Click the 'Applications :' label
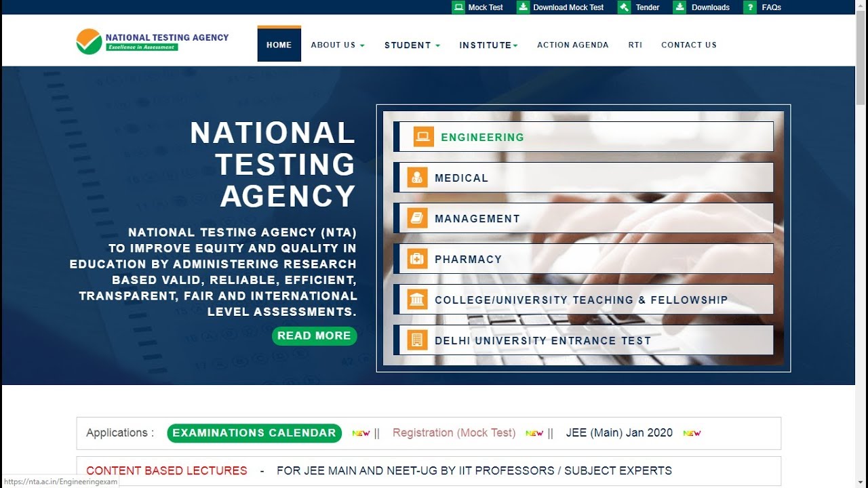 coord(120,433)
